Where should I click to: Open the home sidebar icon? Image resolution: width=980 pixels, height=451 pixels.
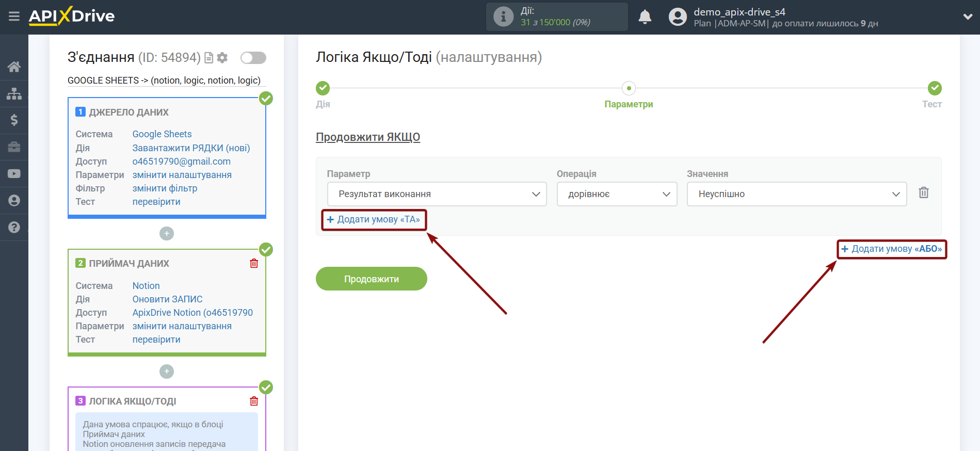[14, 67]
